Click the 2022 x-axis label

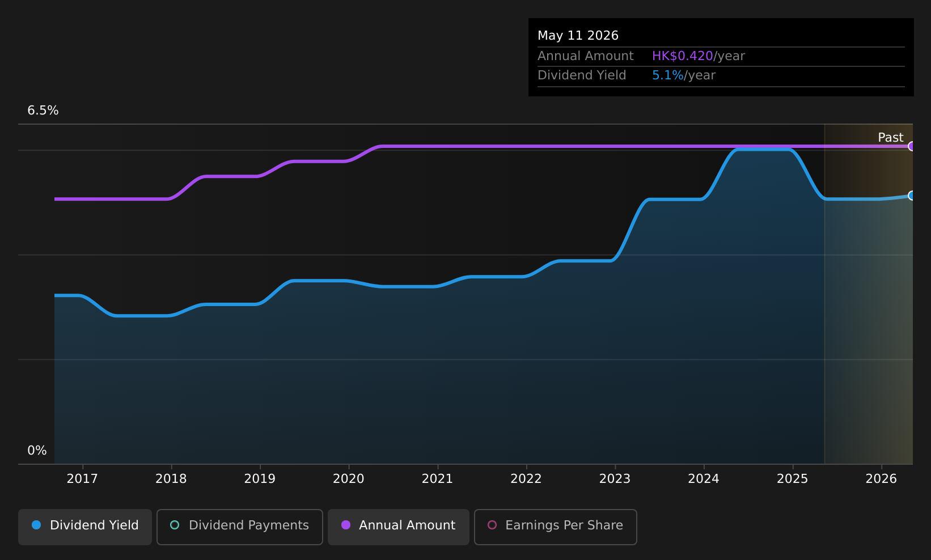pos(526,479)
